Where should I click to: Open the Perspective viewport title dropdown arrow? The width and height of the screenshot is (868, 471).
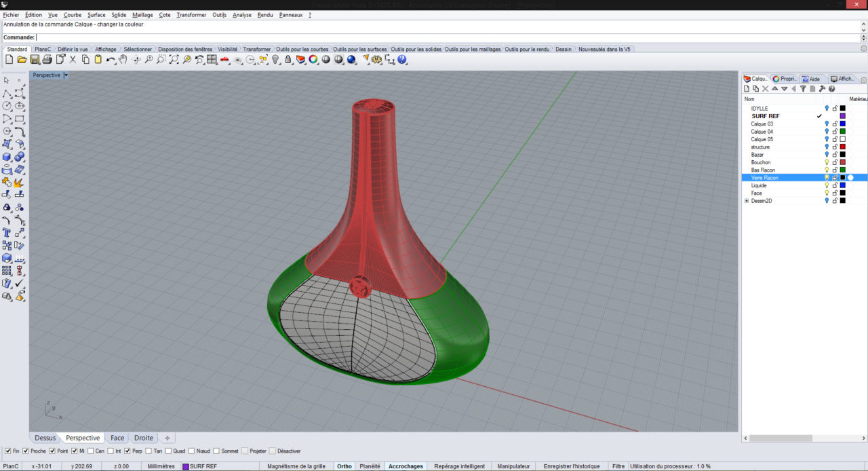(66, 75)
